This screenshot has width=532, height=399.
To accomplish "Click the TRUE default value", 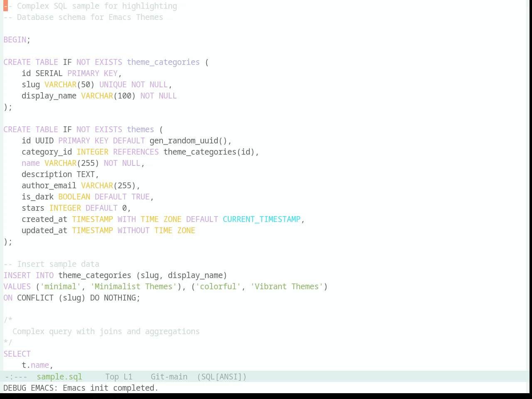I will pos(140,197).
